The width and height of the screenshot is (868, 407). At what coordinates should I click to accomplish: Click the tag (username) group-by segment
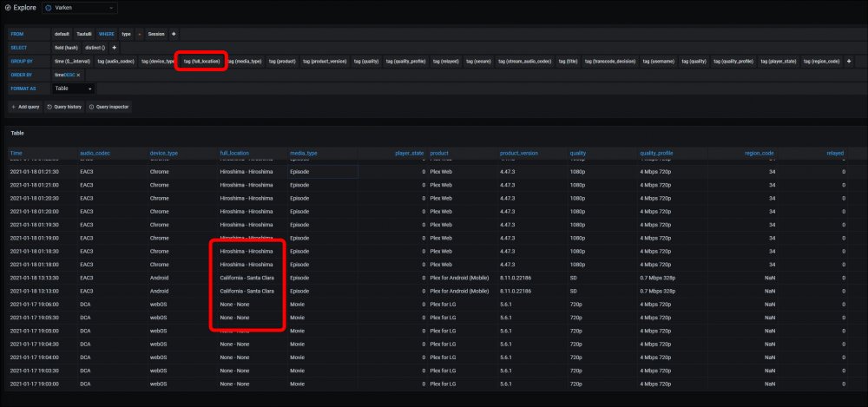pos(659,62)
